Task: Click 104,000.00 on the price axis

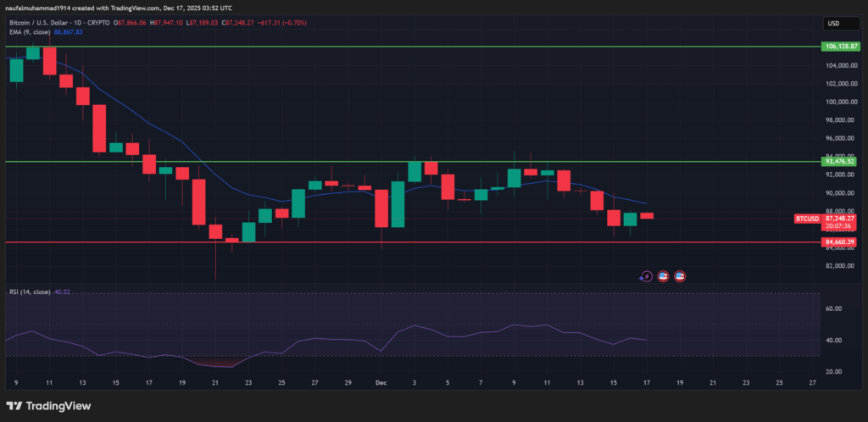Action: coord(842,66)
